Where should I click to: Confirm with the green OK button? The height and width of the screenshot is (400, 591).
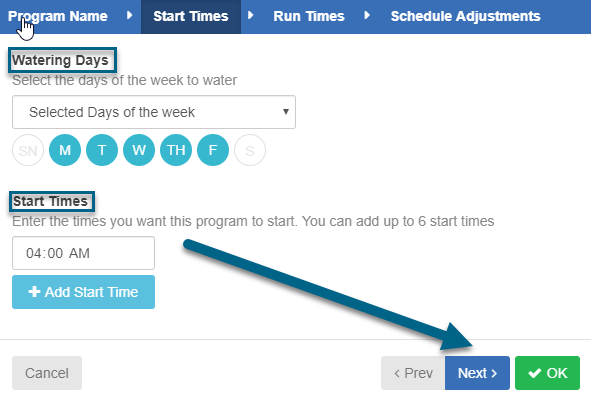[547, 373]
